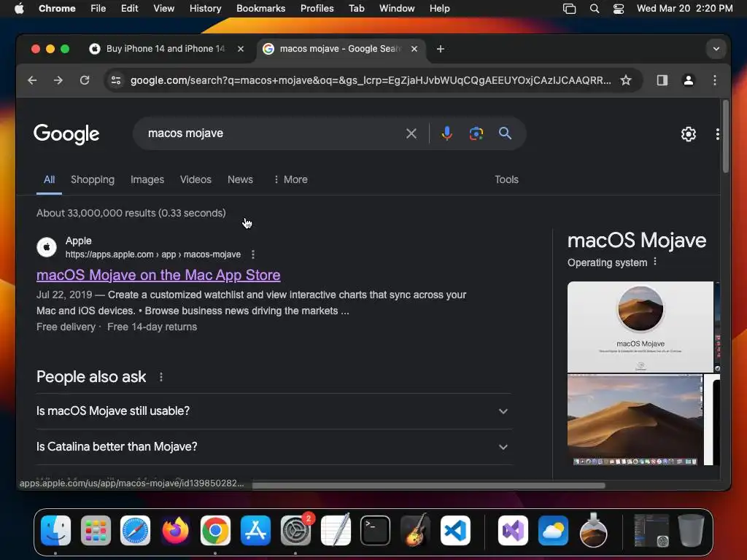Click the address bar URL
Screen dimensions: 747x560
371,80
